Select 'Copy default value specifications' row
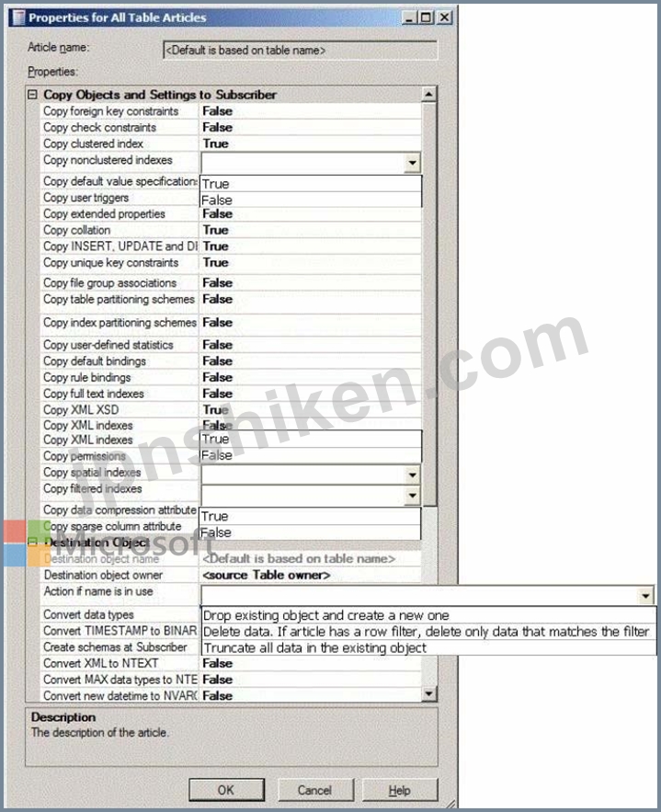 tap(120, 181)
